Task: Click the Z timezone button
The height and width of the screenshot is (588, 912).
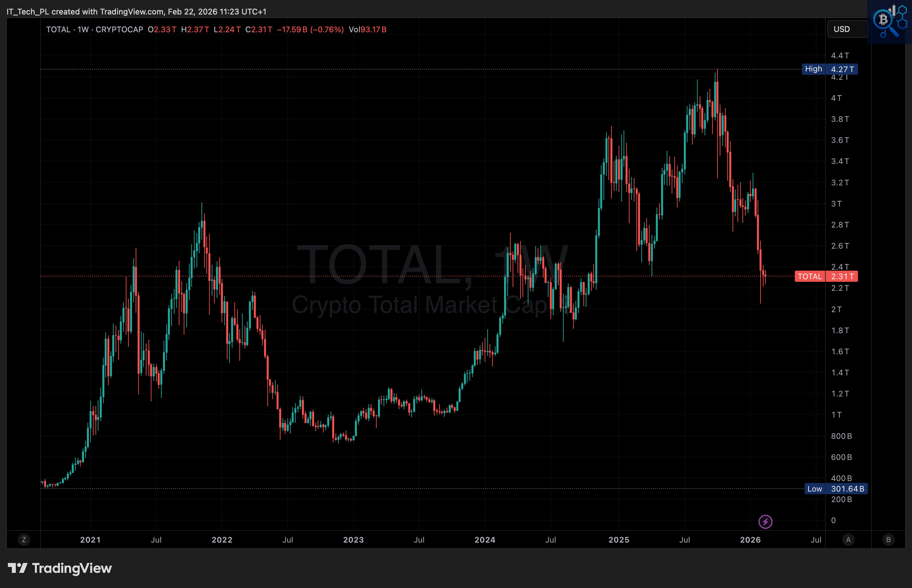Action: tap(24, 540)
